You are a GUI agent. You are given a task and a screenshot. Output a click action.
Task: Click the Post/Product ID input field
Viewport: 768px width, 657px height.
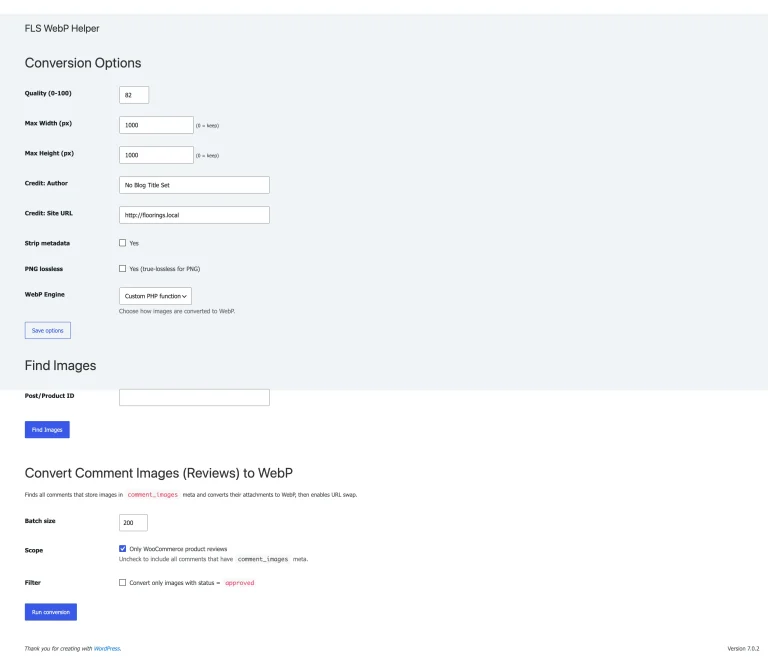click(194, 397)
